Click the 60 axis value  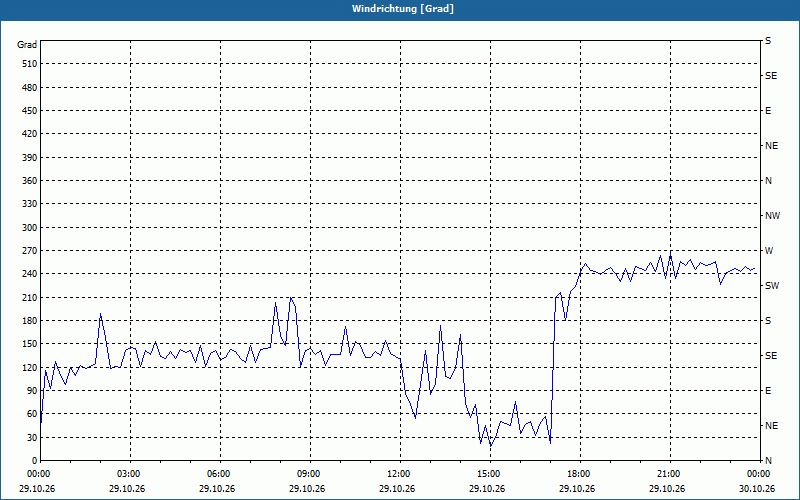[32, 414]
